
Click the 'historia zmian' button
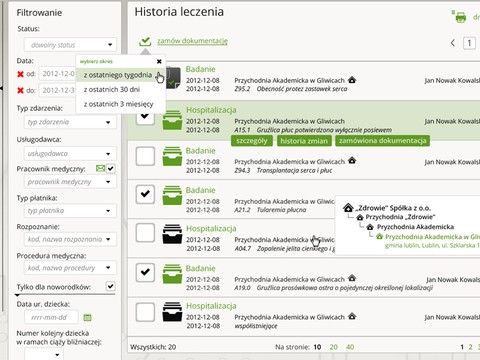[x=304, y=141]
